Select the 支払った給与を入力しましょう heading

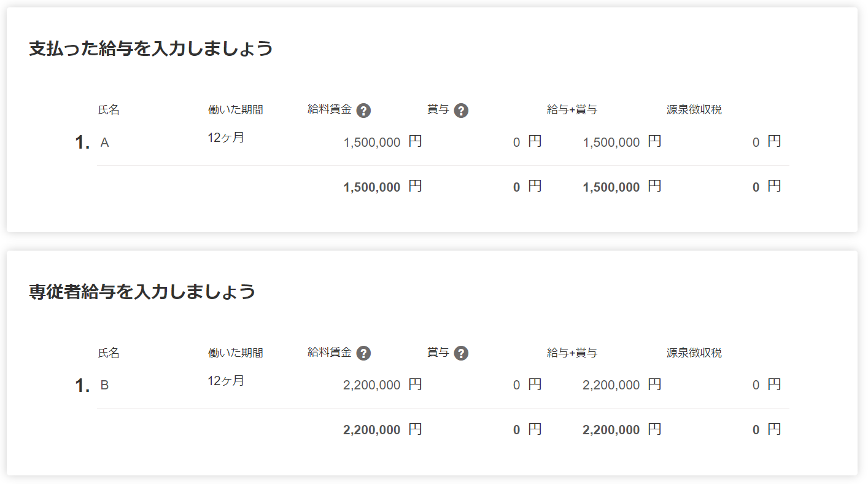151,49
